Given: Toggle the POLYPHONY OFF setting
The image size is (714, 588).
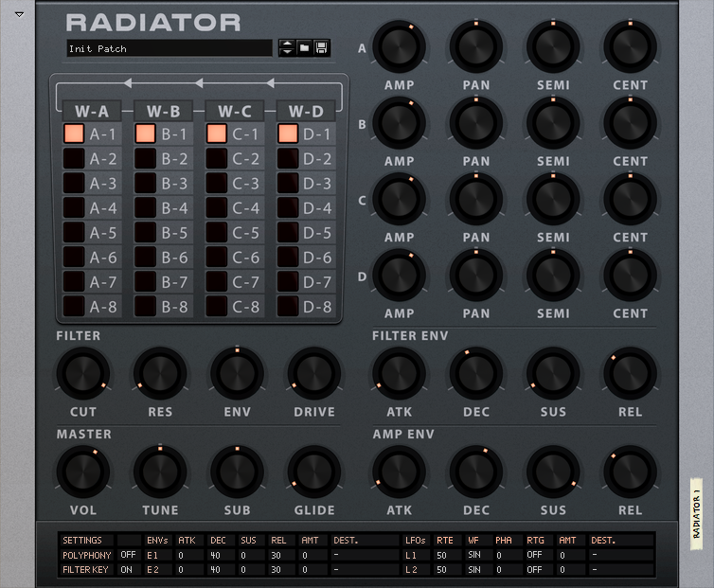Looking at the screenshot, I should pos(128,555).
